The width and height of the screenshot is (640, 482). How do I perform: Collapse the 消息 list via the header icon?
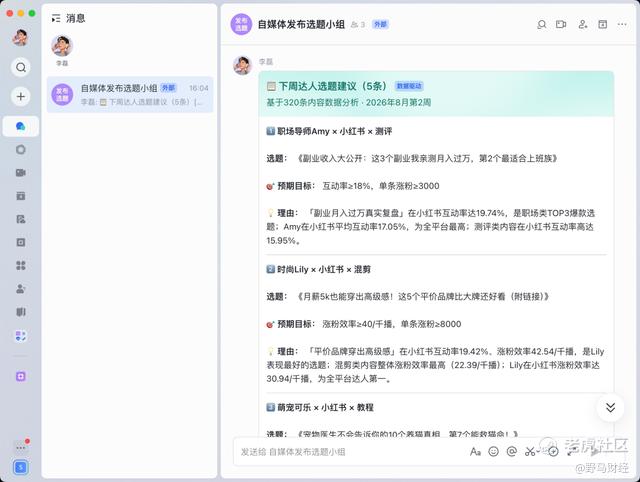[x=56, y=18]
